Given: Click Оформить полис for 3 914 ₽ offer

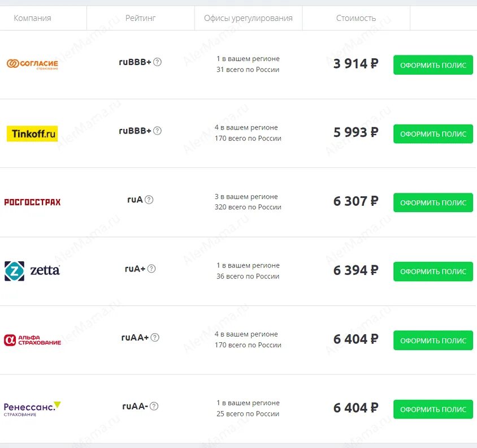Looking at the screenshot, I should click(x=433, y=65).
